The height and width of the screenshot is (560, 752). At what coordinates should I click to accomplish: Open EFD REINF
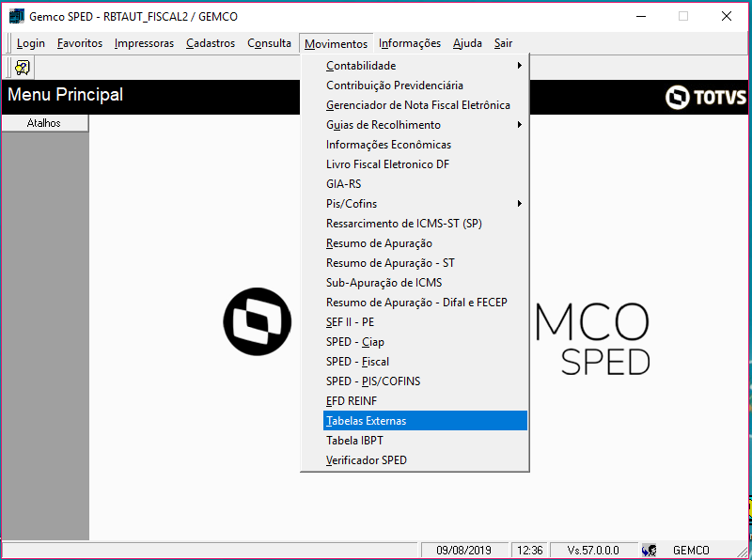click(425, 400)
